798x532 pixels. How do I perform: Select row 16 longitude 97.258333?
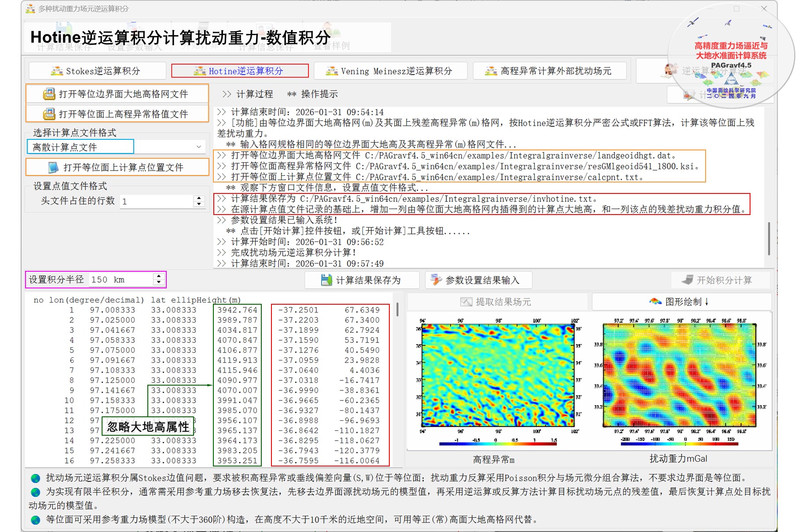tap(113, 461)
